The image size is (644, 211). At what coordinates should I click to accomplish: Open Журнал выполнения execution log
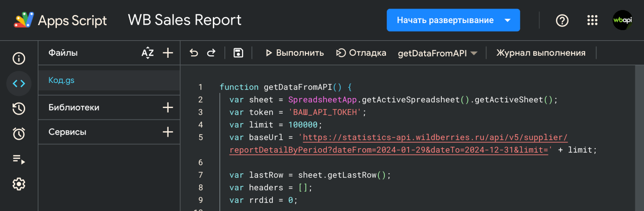pos(541,53)
